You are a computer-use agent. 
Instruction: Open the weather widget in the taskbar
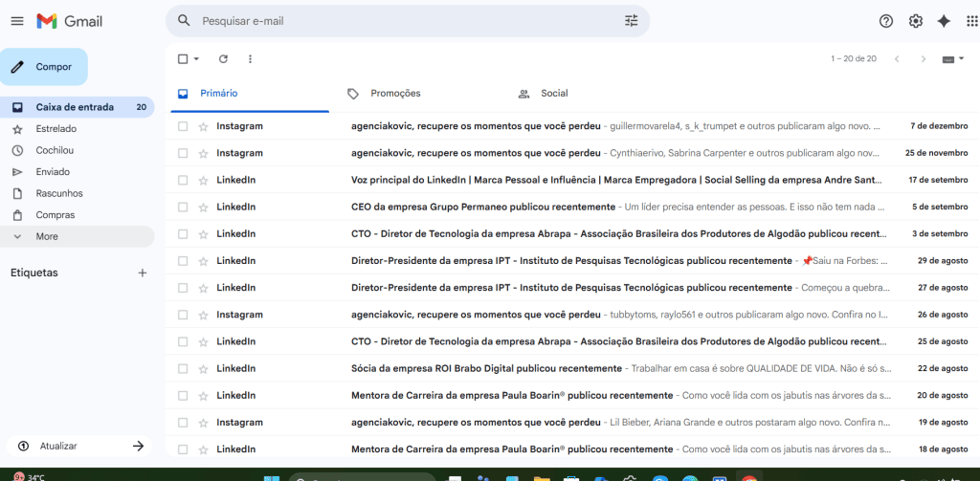(30, 476)
